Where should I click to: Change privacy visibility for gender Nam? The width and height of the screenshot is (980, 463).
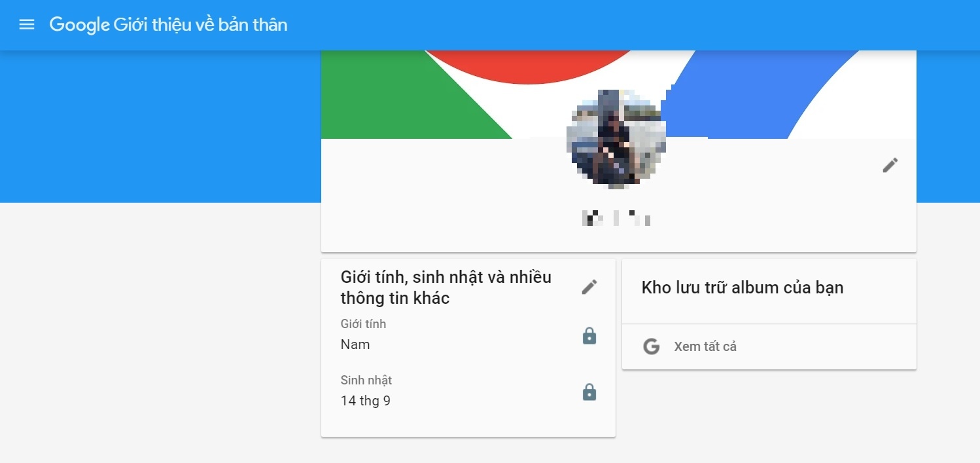(x=589, y=335)
